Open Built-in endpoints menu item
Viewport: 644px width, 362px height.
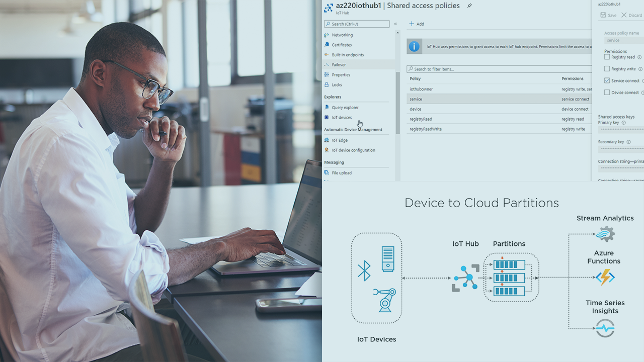[348, 55]
